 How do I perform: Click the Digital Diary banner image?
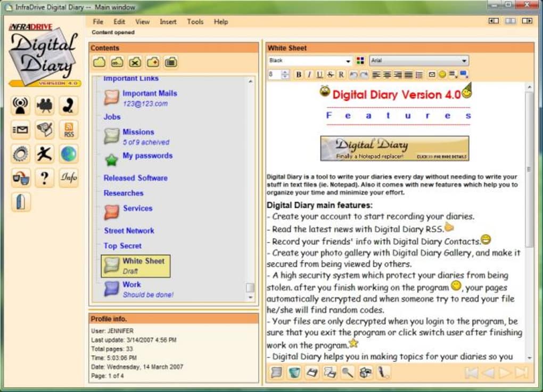tap(394, 149)
